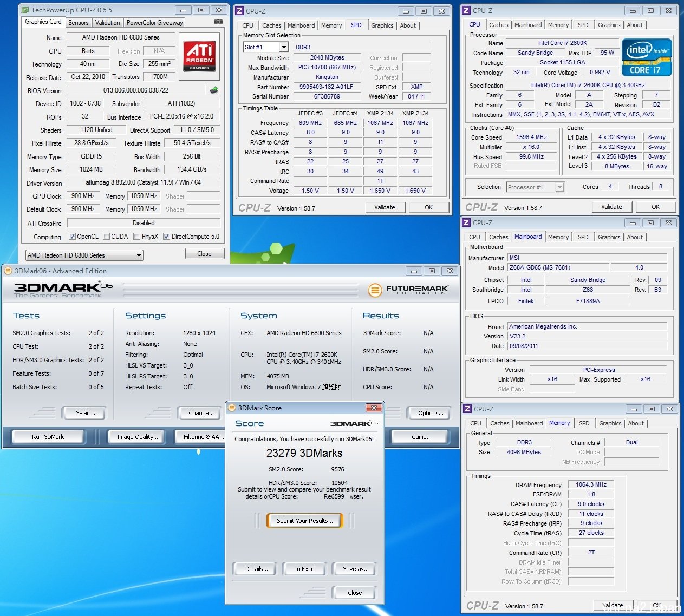Click the Save as... button
Screen dimensions: 684x616
tap(356, 569)
